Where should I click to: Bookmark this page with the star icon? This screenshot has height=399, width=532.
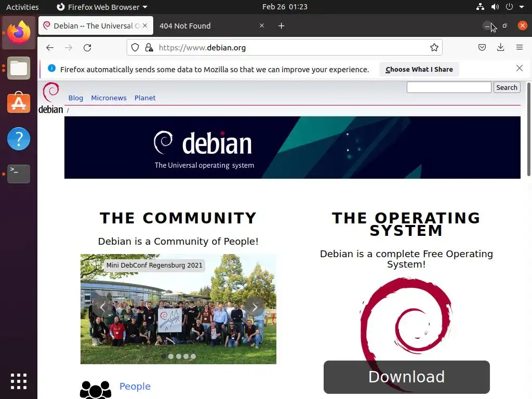click(x=434, y=47)
